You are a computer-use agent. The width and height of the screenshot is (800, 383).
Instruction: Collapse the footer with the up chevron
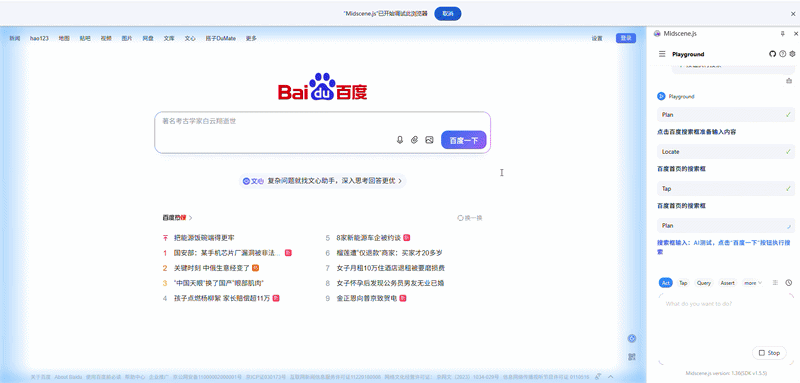pyautogui.click(x=611, y=377)
